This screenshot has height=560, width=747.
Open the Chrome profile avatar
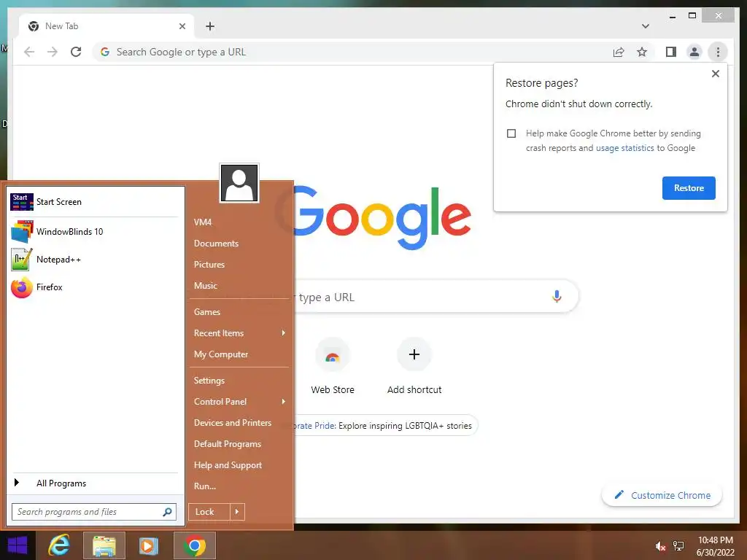click(x=694, y=52)
